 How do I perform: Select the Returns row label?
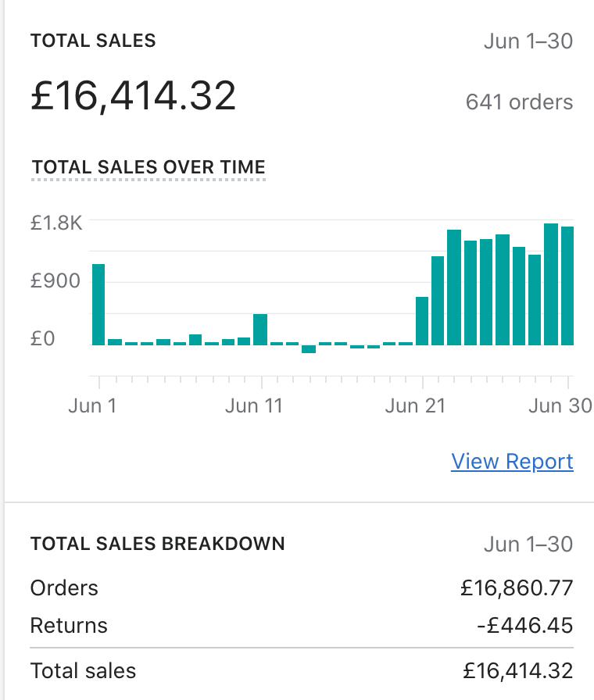69,626
